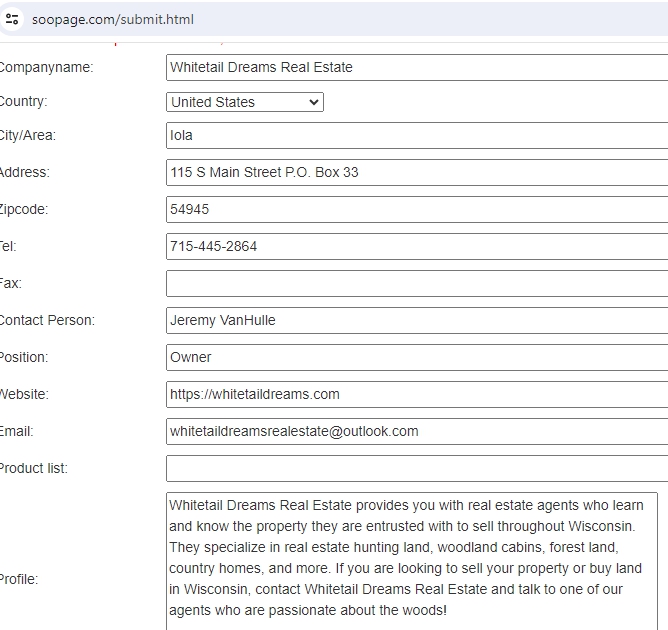Click the "Contact Person:" label text
Viewport: 668px width, 630px height.
click(x=46, y=320)
